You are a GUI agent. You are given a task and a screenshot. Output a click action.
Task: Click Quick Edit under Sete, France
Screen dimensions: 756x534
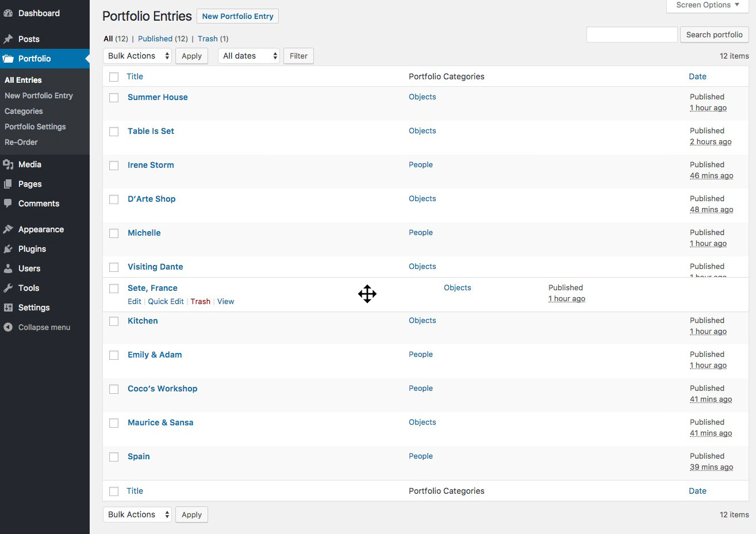[166, 301]
